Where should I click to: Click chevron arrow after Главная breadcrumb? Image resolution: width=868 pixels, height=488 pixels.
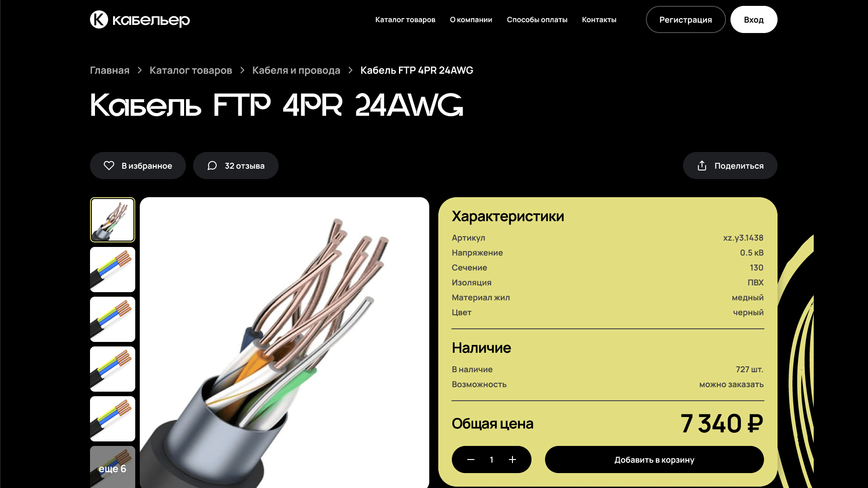click(140, 70)
